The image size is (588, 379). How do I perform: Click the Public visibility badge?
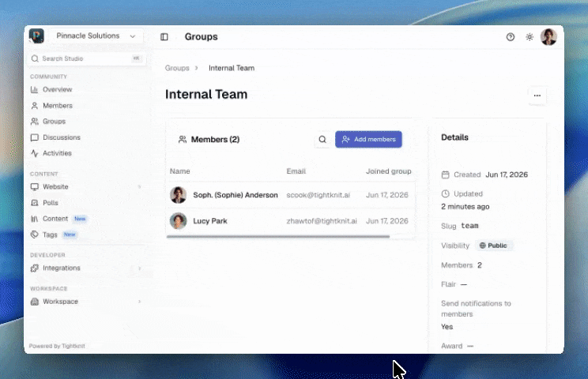494,246
